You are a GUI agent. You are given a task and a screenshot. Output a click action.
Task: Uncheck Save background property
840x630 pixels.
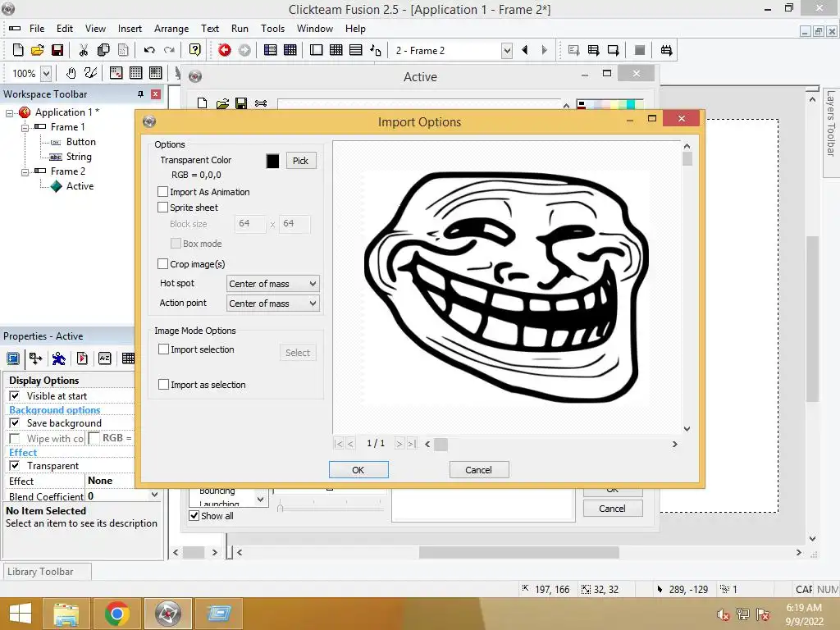pyautogui.click(x=15, y=423)
